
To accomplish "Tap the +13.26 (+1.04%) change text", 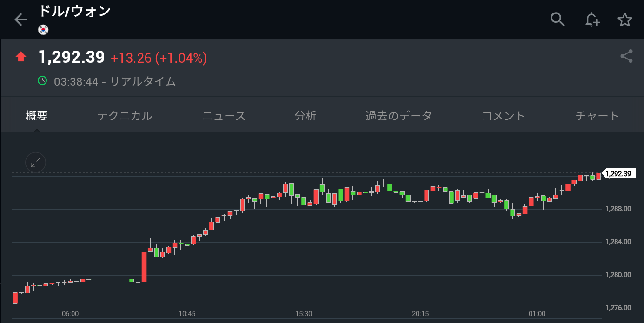I will pyautogui.click(x=159, y=58).
